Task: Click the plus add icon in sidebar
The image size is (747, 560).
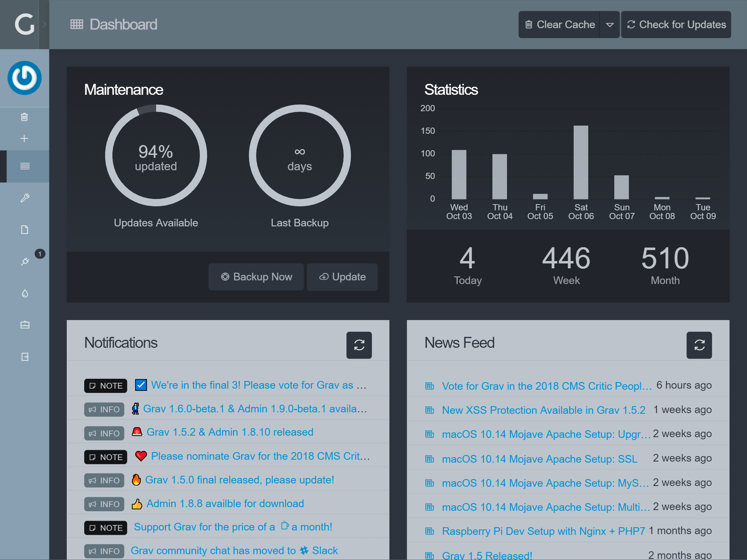Action: point(24,139)
